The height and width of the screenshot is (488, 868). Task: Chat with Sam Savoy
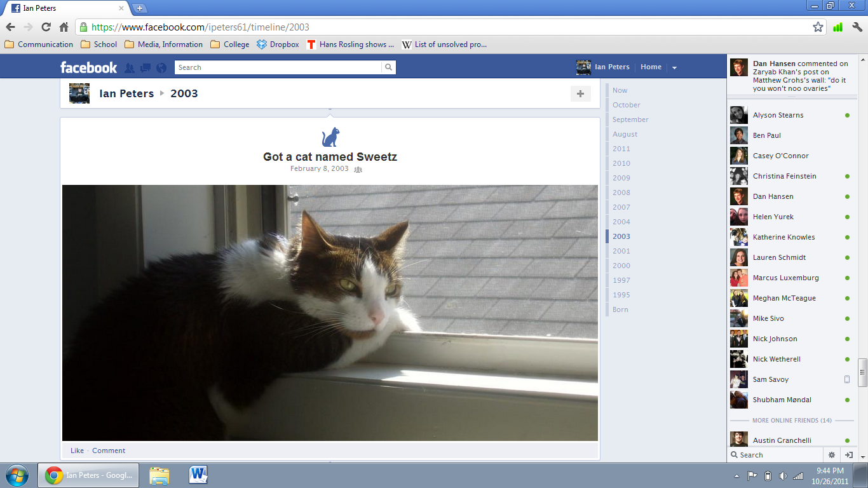click(790, 379)
